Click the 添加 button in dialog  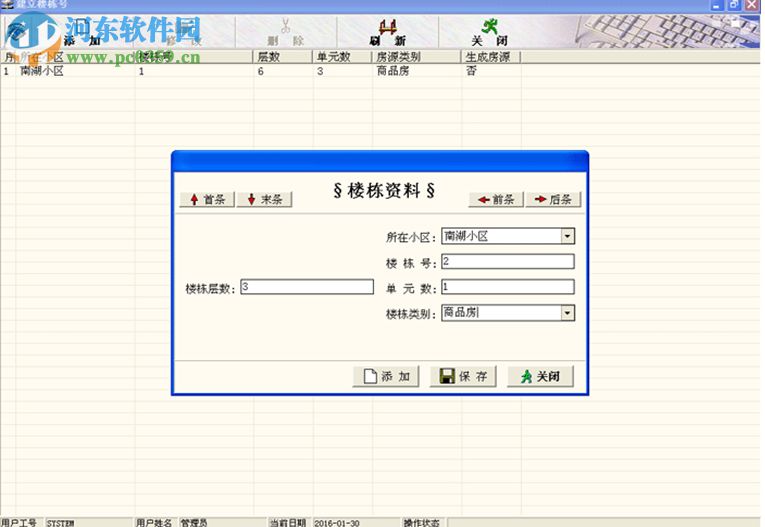click(x=386, y=376)
